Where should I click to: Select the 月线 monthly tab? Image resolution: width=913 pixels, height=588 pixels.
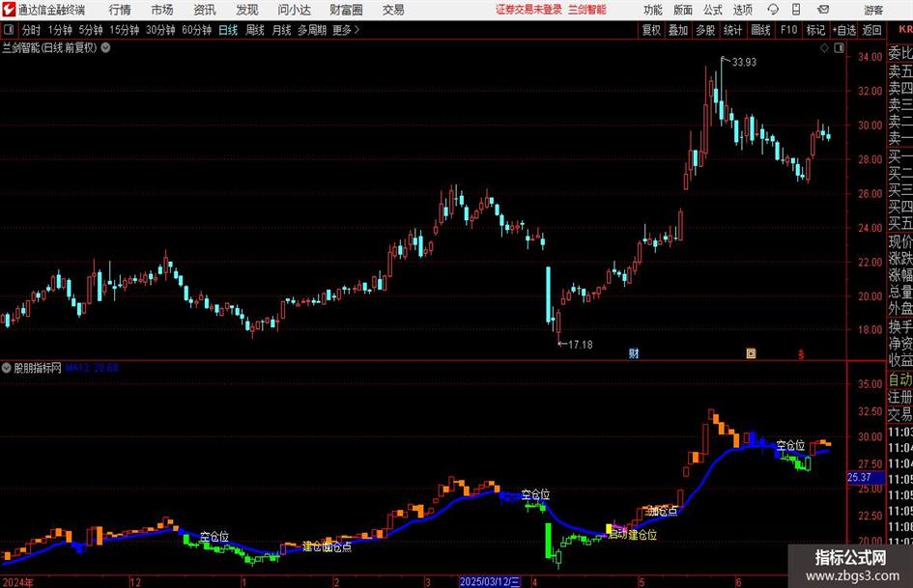tap(281, 30)
